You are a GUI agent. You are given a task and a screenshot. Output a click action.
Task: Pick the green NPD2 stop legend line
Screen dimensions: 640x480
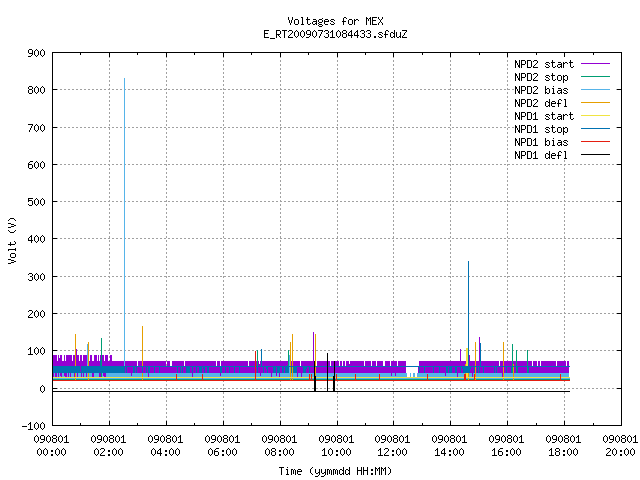click(595, 77)
